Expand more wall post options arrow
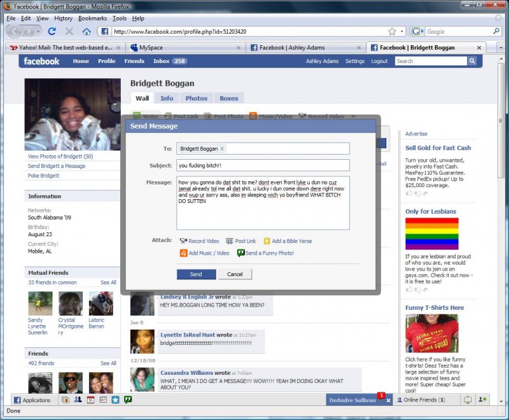 click(353, 116)
